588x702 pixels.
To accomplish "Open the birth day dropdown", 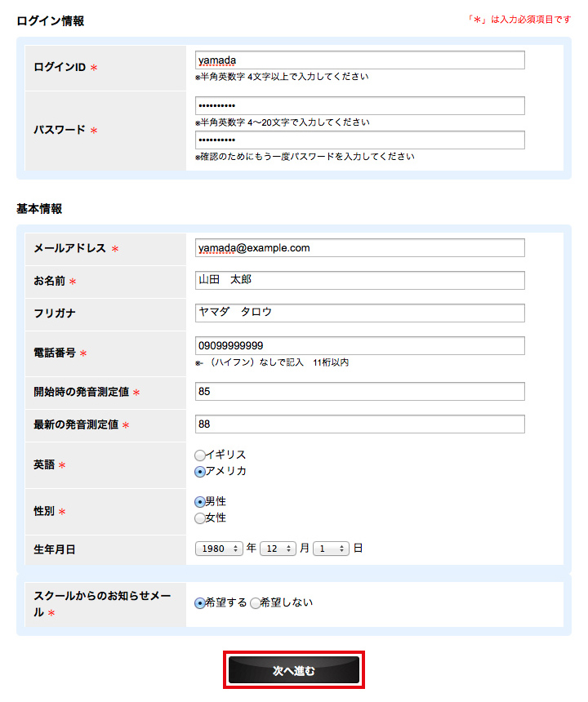I will 330,549.
